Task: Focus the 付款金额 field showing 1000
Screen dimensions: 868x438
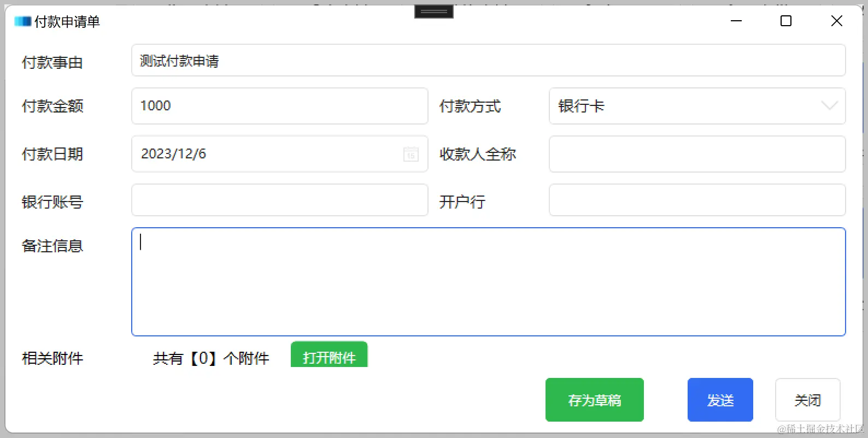Action: coord(280,106)
